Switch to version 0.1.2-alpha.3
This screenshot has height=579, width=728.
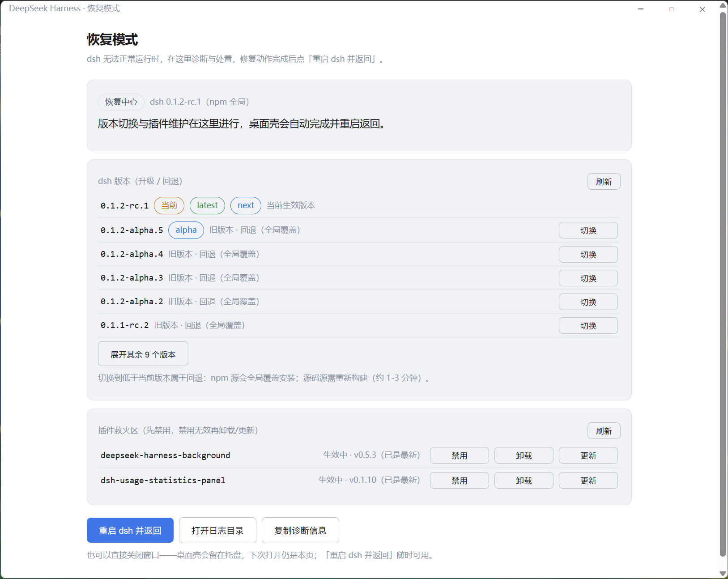(x=588, y=278)
